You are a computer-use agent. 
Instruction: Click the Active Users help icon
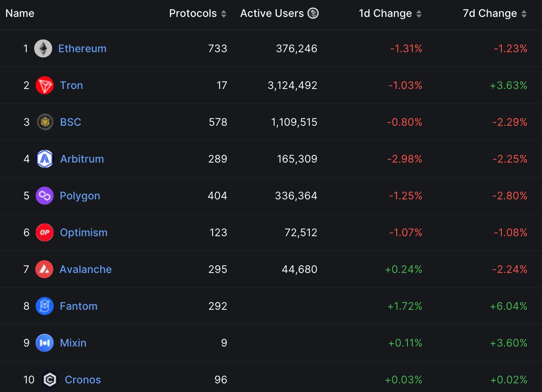[313, 13]
